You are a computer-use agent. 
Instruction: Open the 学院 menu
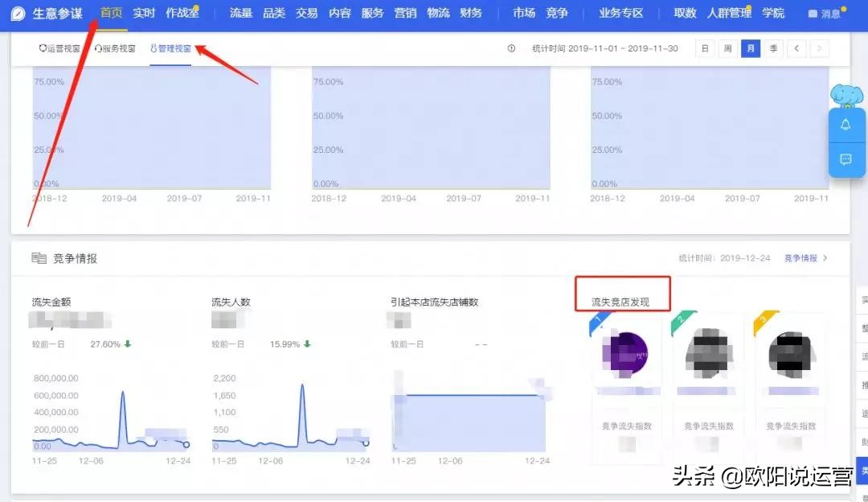click(773, 13)
